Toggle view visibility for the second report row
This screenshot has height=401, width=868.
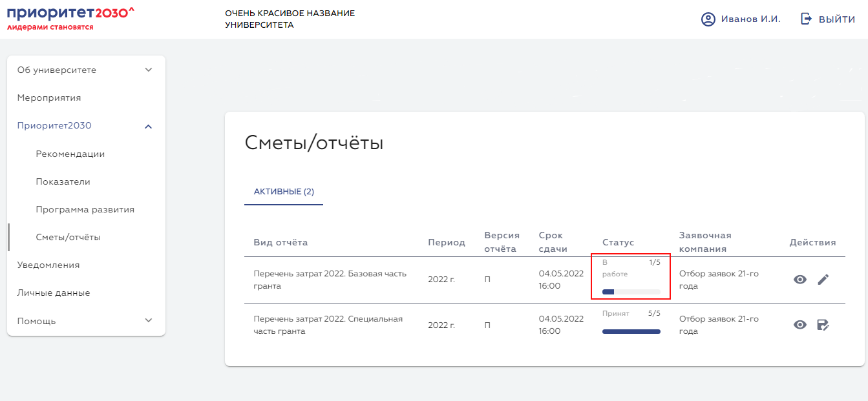click(x=800, y=325)
